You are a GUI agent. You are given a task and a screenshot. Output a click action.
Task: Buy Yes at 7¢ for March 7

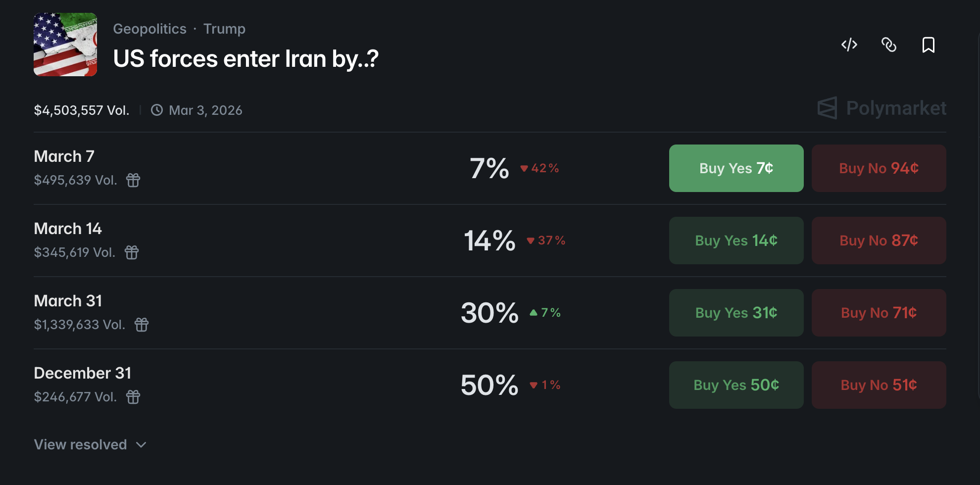[x=736, y=168]
